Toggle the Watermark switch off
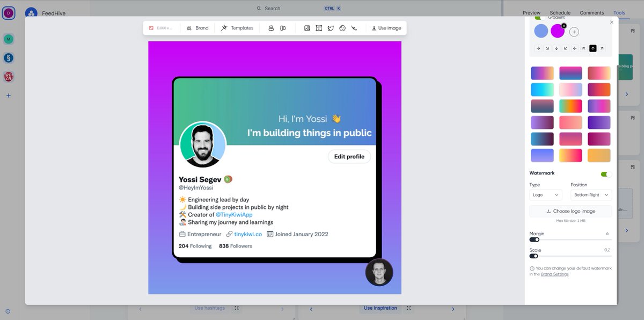This screenshot has height=320, width=644. pos(606,174)
